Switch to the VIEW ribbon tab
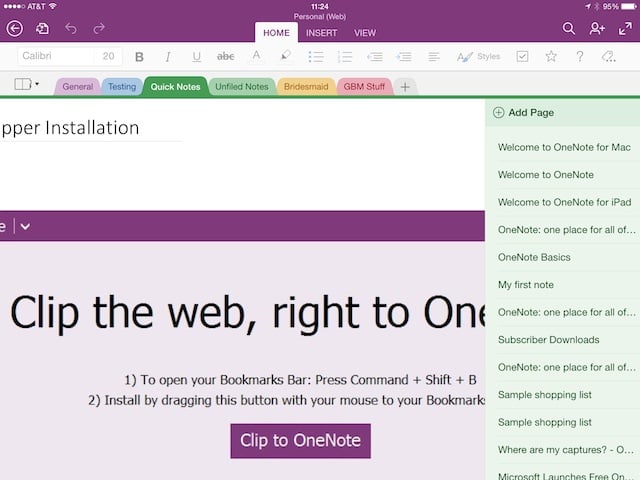Screen dimensions: 640x480 click(x=365, y=33)
